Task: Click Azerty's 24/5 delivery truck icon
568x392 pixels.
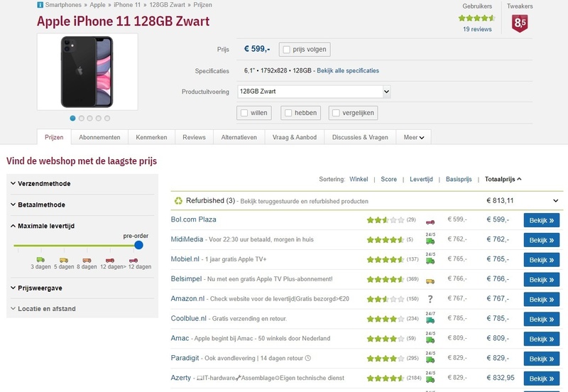Action: pyautogui.click(x=430, y=377)
